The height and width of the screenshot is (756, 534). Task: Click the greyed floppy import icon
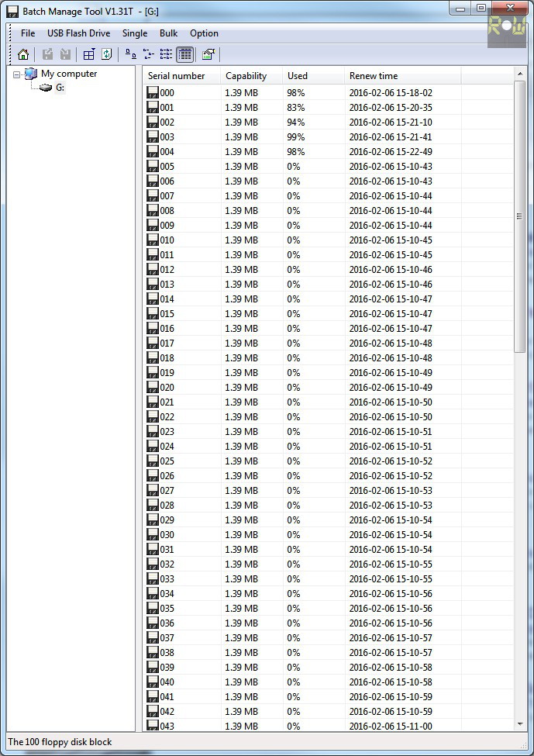[65, 54]
